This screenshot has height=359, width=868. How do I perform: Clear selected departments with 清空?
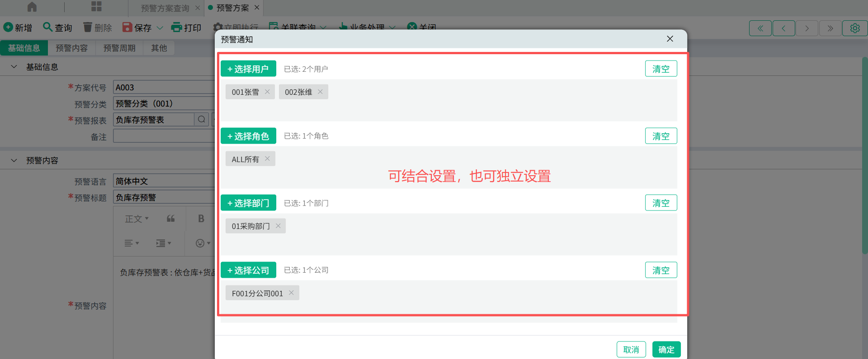660,203
